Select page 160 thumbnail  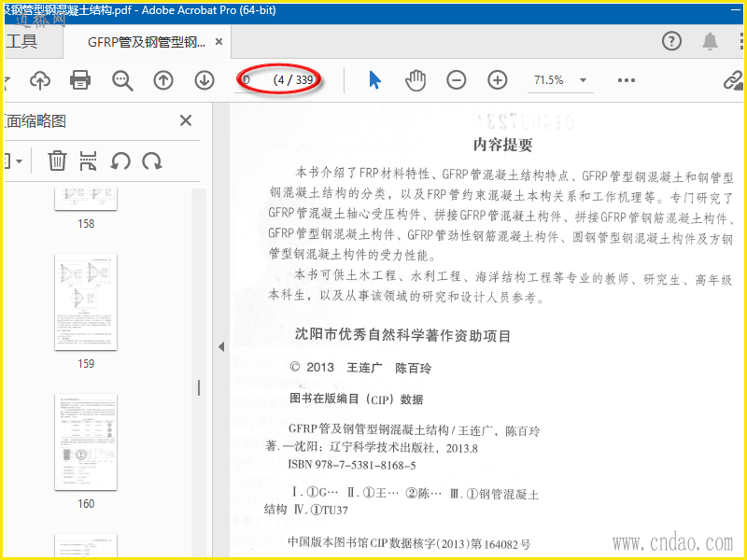coord(86,441)
